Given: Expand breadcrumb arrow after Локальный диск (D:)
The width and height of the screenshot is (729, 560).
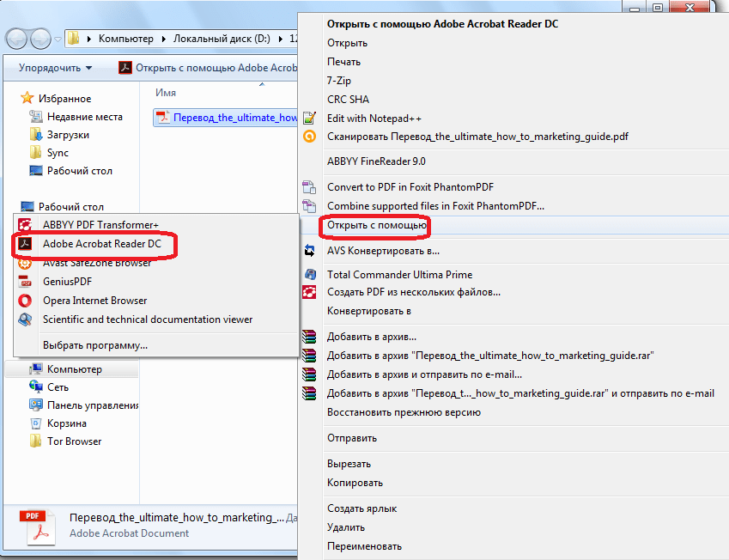Looking at the screenshot, I should point(280,39).
